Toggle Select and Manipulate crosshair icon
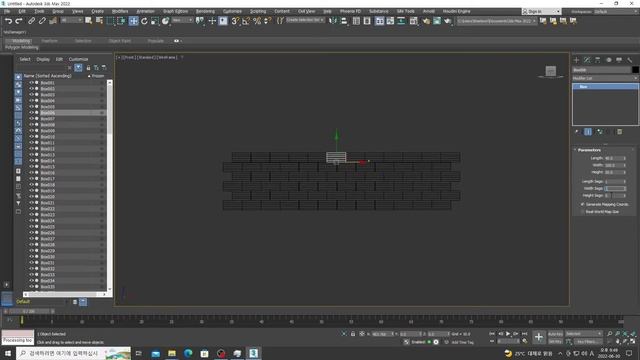The width and height of the screenshot is (640, 360). (212, 21)
